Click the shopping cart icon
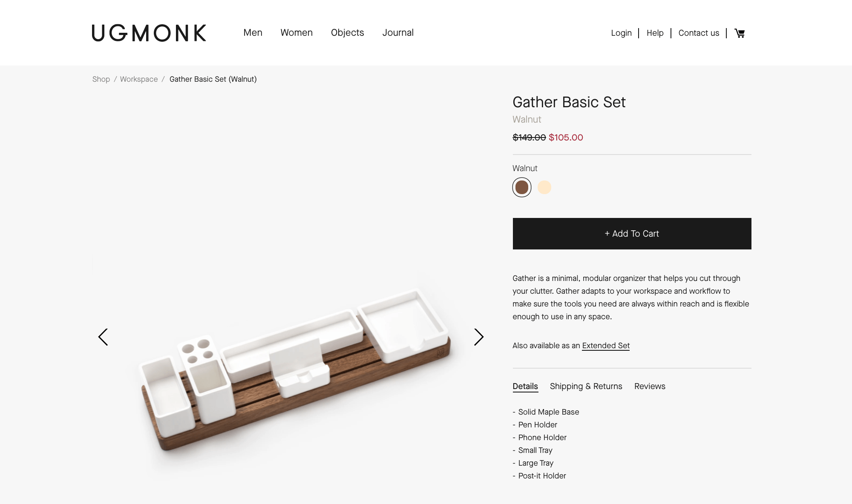The image size is (852, 504). (739, 33)
